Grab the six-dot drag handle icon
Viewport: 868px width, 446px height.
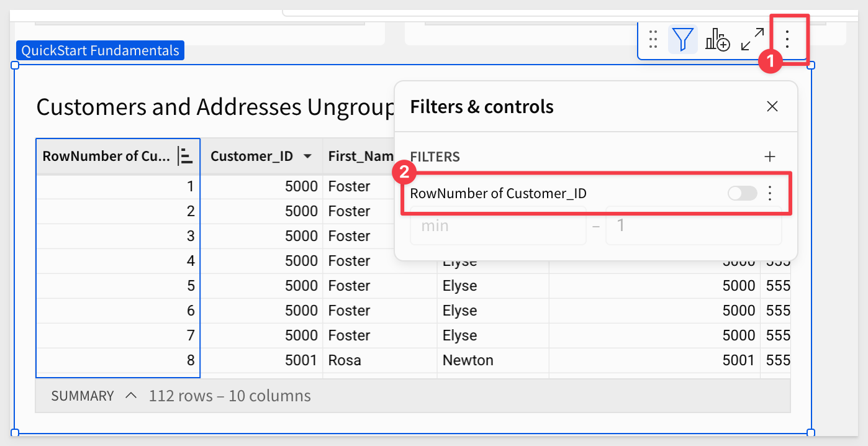pyautogui.click(x=653, y=39)
